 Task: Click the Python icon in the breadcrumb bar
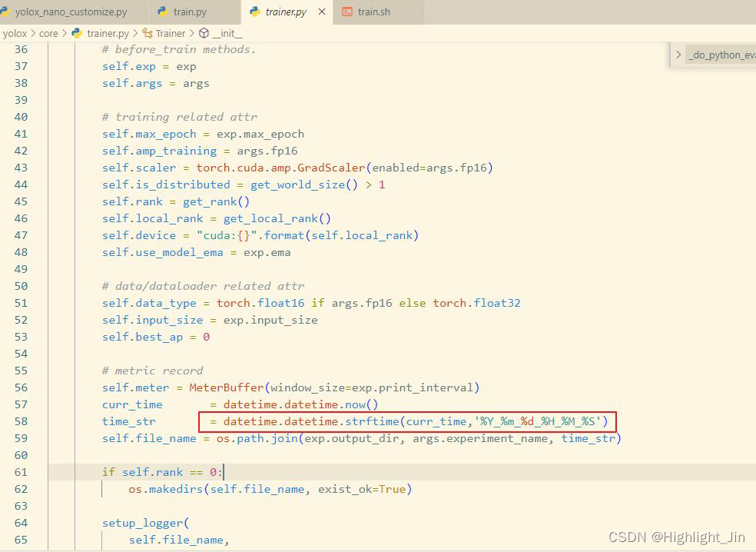[x=77, y=33]
